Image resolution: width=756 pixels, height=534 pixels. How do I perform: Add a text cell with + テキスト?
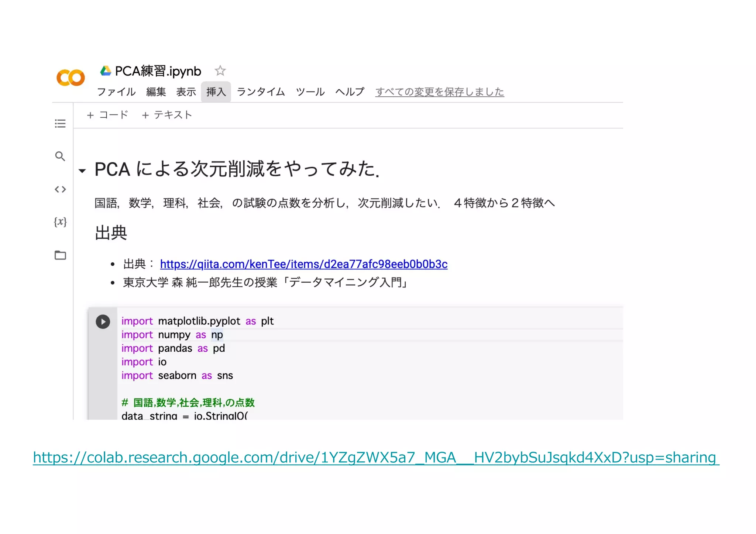pos(167,115)
